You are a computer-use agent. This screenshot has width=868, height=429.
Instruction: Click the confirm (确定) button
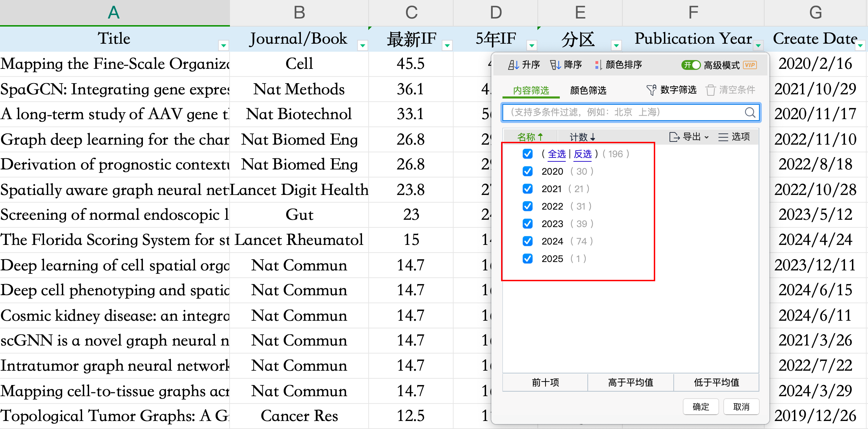(701, 407)
